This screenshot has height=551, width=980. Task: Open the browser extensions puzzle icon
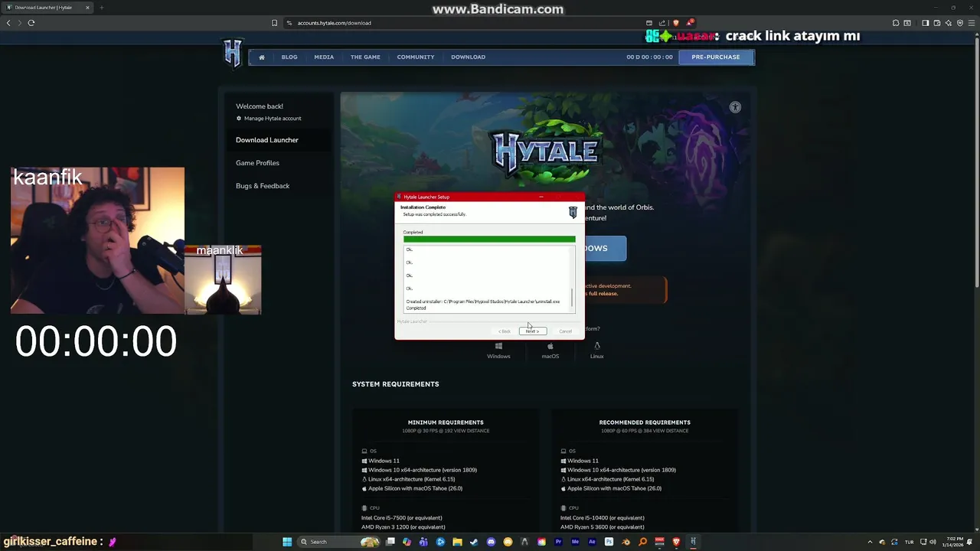coord(896,23)
